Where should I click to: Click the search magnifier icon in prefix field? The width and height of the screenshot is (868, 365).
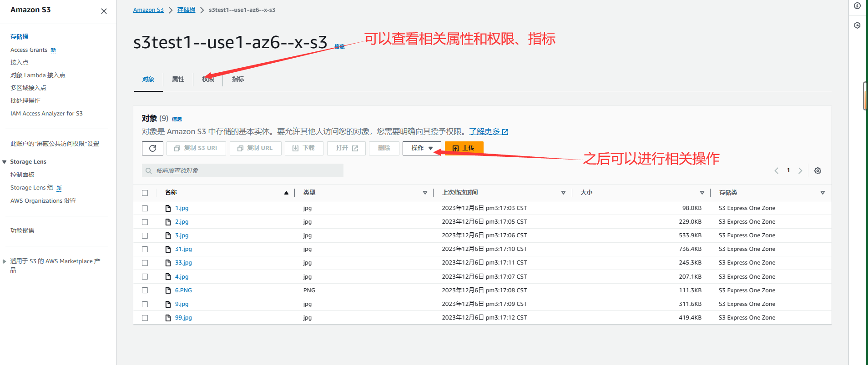click(x=148, y=171)
